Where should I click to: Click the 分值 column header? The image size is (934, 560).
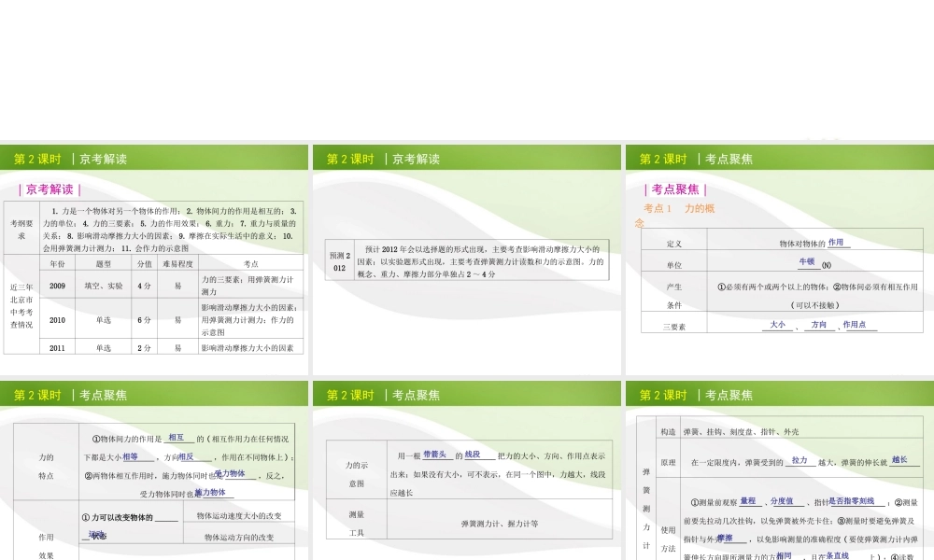[144, 263]
